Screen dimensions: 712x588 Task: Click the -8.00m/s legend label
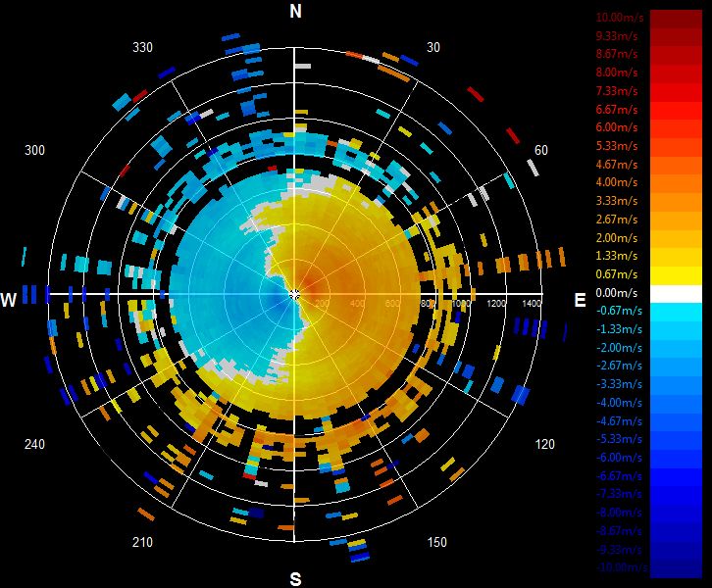(x=620, y=513)
